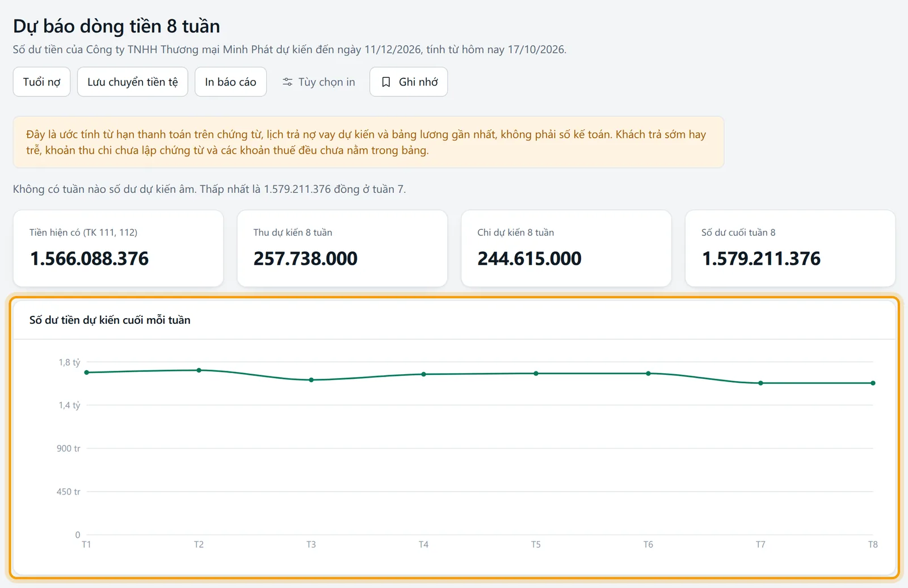Click the T4 data point on chart
Viewport: 908px width, 588px height.
pyautogui.click(x=424, y=374)
